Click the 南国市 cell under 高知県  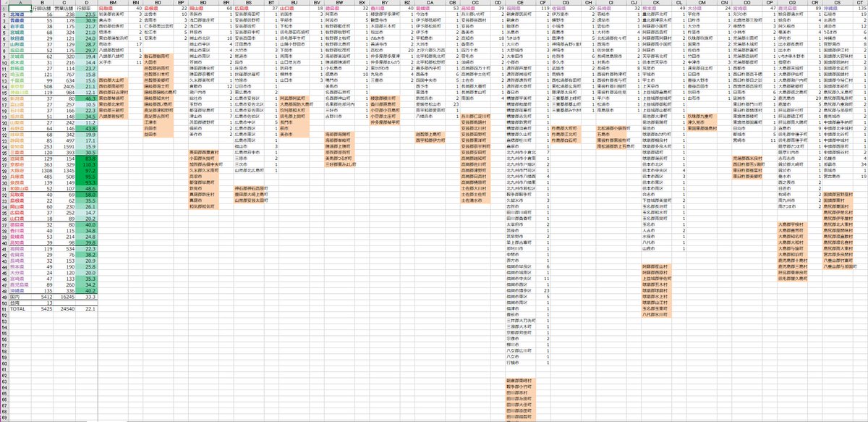pos(475,98)
